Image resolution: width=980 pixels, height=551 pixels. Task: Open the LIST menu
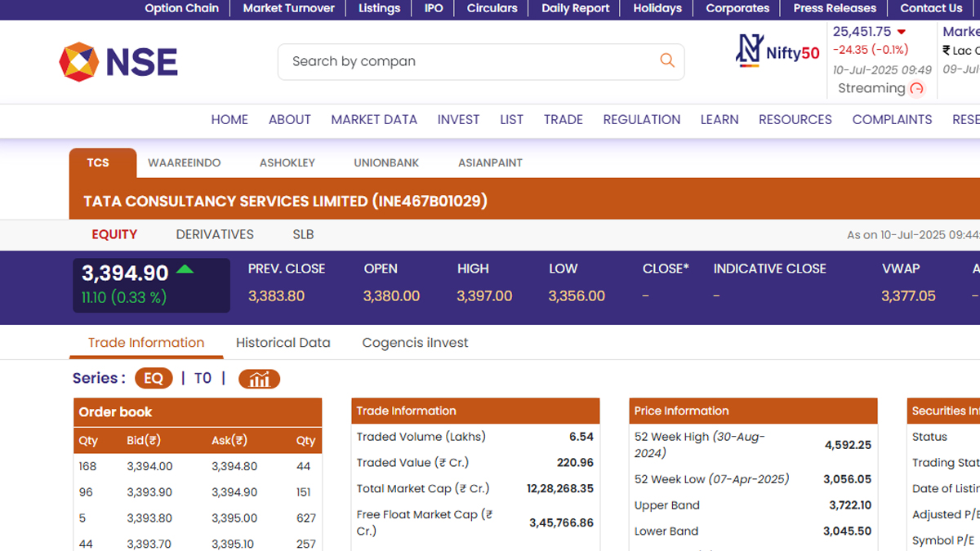click(x=511, y=119)
